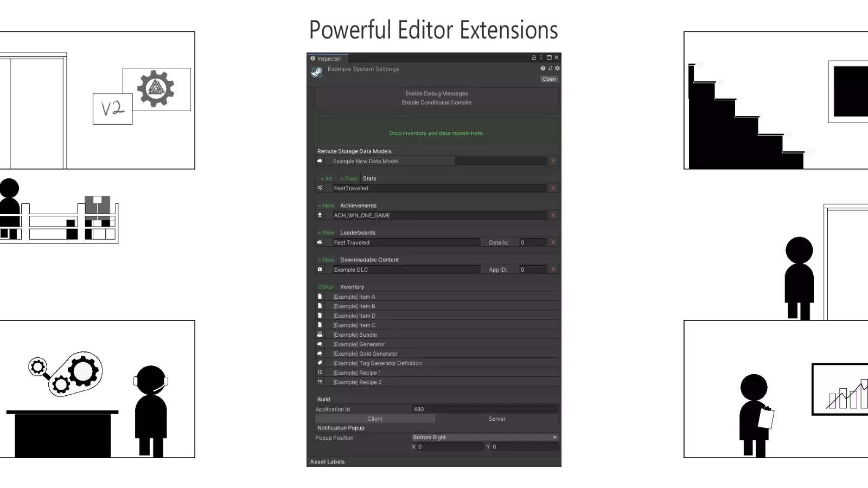
Task: Select the [Example] Tag Generator Definition row
Action: pyautogui.click(x=437, y=363)
